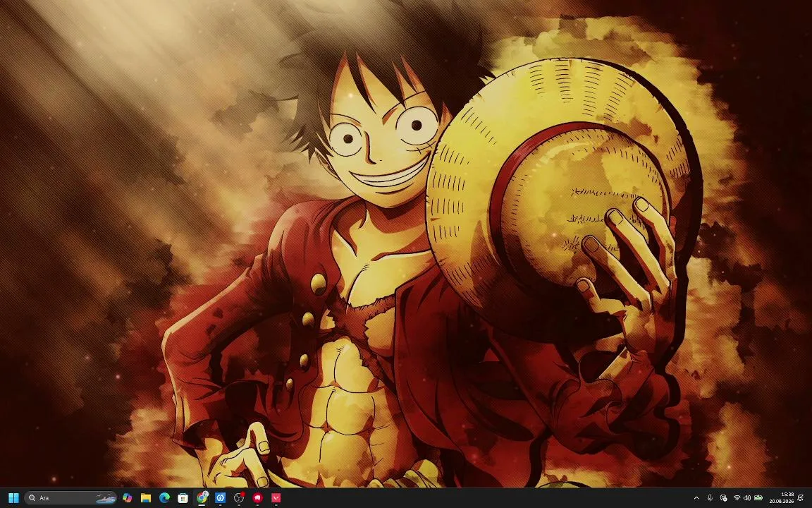Viewport: 812px width, 508px height.
Task: Show hidden system tray icons
Action: tap(696, 498)
